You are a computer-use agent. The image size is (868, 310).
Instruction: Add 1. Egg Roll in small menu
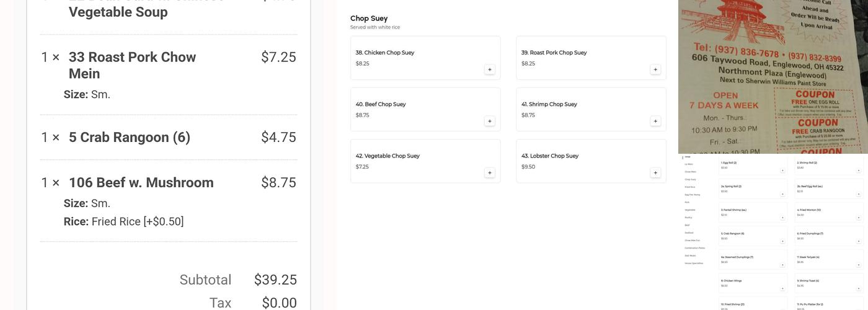coord(782,170)
